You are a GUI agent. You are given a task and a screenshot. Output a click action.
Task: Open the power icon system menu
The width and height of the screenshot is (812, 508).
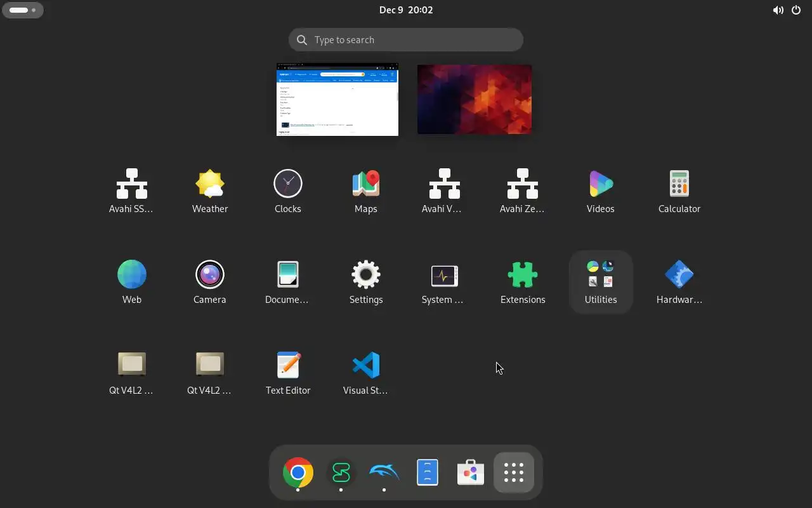tap(796, 10)
